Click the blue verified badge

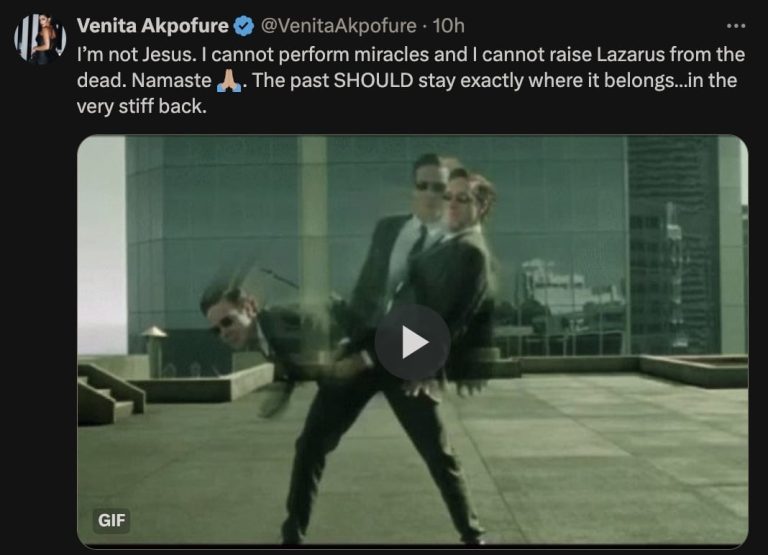pos(243,26)
